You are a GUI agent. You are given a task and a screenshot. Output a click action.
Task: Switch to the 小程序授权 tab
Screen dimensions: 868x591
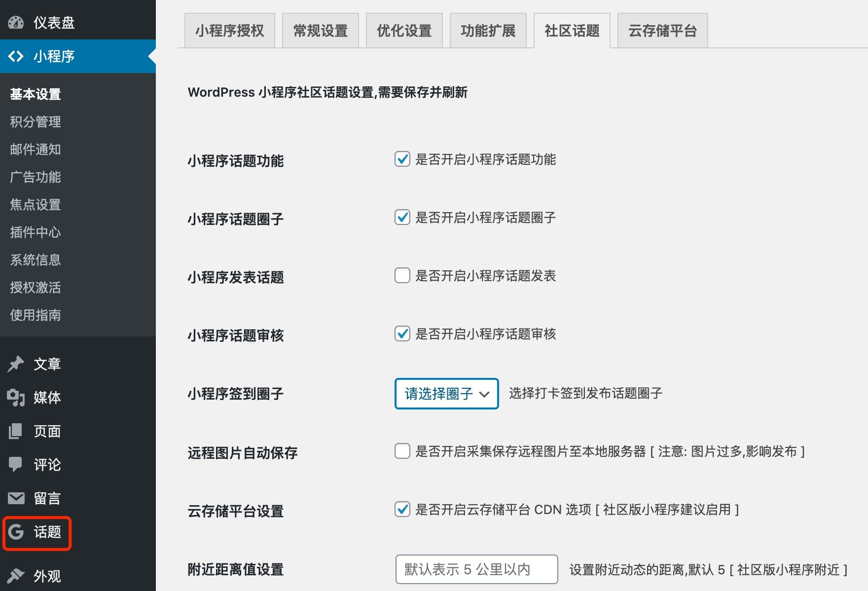pyautogui.click(x=230, y=31)
